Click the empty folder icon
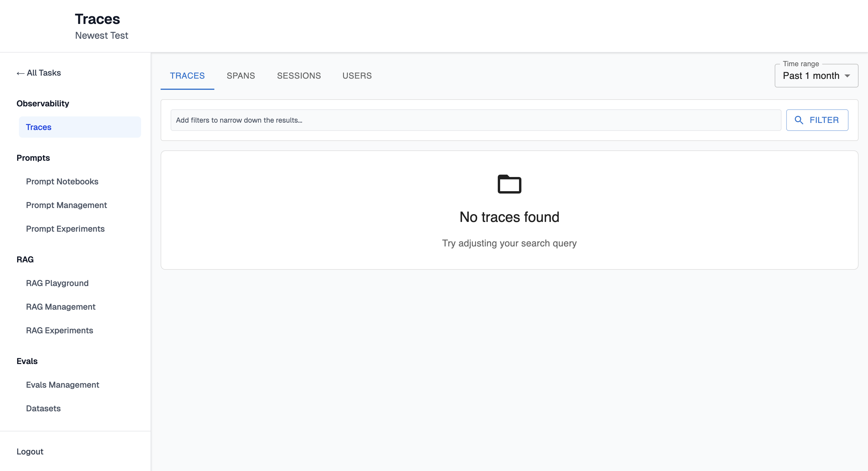The width and height of the screenshot is (868, 471). [x=509, y=184]
